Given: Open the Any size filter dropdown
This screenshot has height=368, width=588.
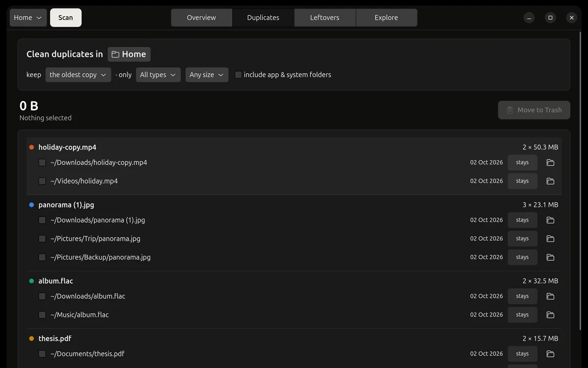Looking at the screenshot, I should tap(207, 75).
